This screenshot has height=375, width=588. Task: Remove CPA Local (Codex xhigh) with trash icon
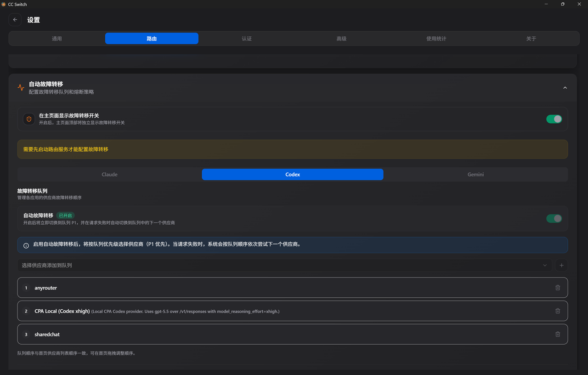pos(558,311)
